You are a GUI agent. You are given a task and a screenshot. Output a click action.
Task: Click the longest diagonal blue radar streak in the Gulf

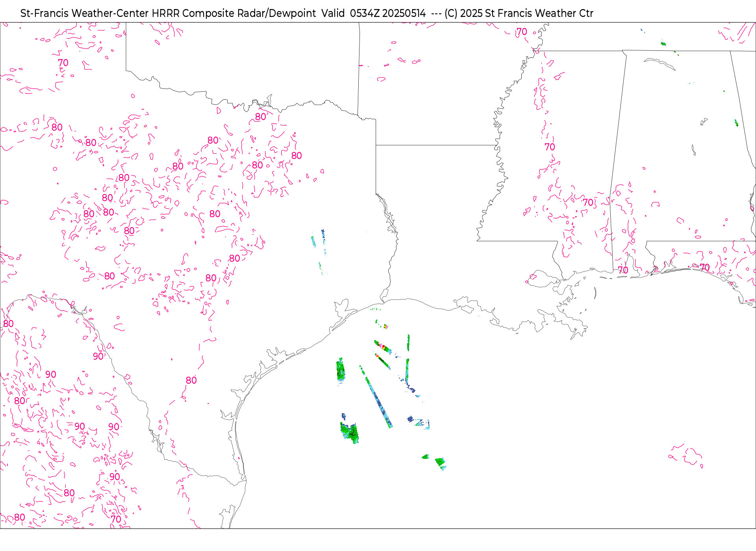(376, 397)
